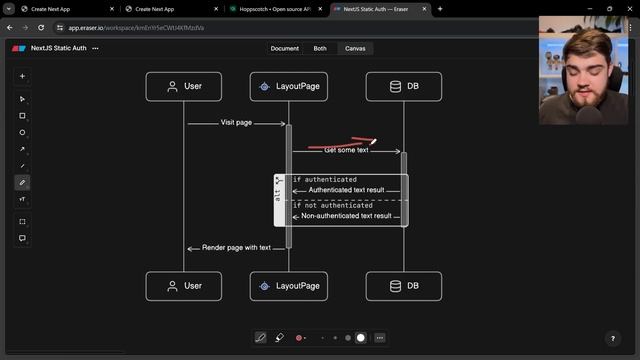Click the site information icon
The width and height of the screenshot is (640, 360).
60,28
